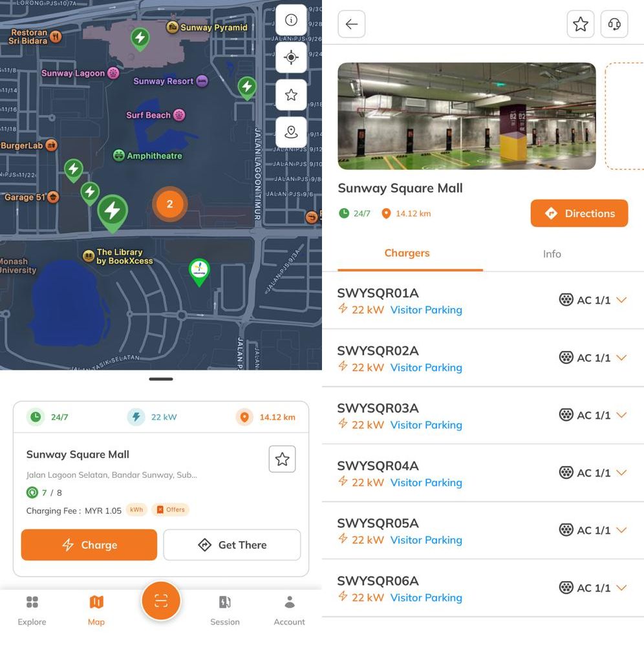Open map info icon
Viewport: 644px width, 658px height.
click(x=291, y=20)
